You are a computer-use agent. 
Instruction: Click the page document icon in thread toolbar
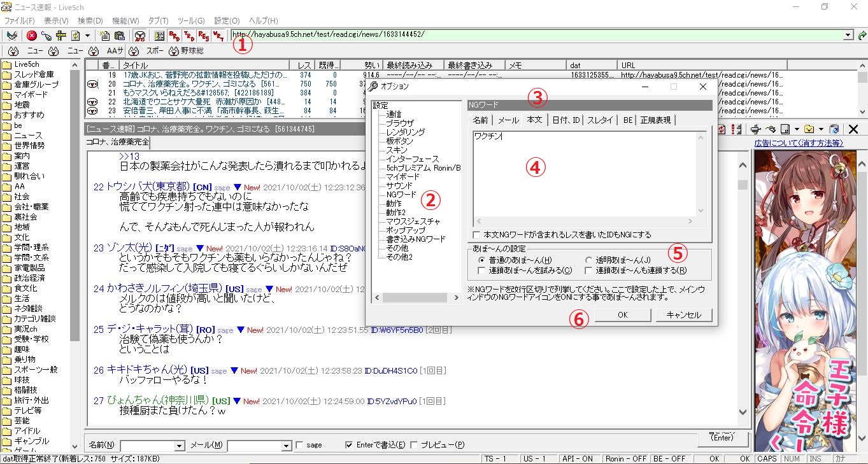tap(785, 129)
